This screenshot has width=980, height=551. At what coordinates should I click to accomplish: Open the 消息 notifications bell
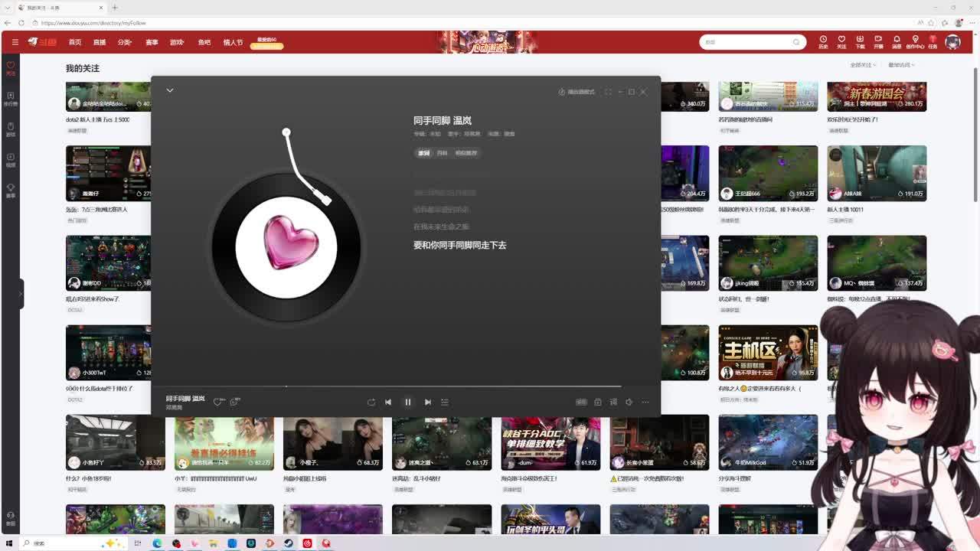pyautogui.click(x=897, y=41)
